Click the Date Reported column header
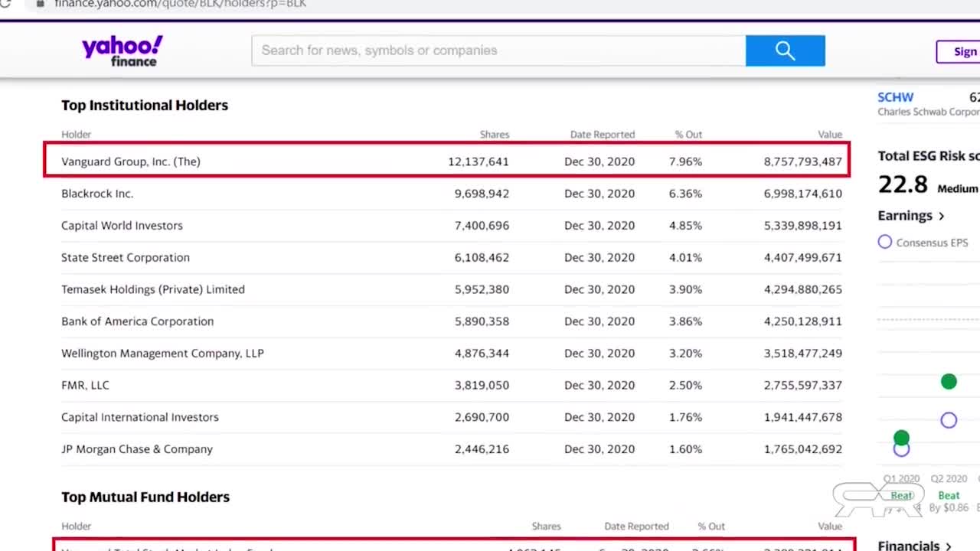The image size is (980, 551). (x=602, y=135)
